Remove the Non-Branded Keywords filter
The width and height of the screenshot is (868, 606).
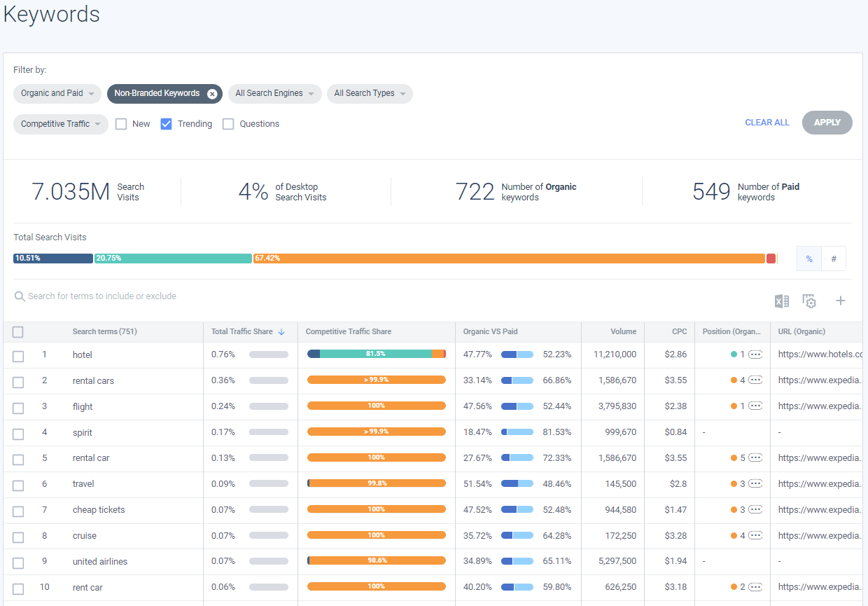coord(212,94)
